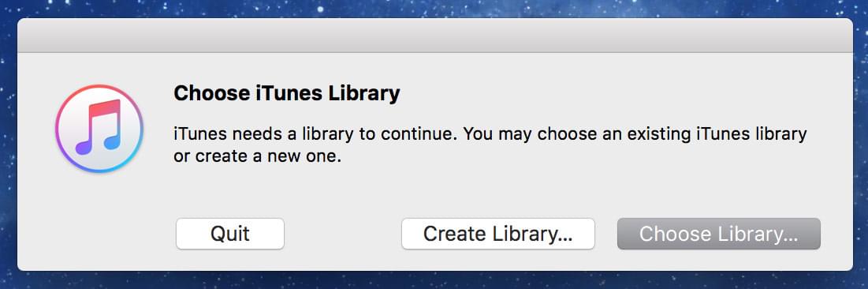The height and width of the screenshot is (289, 868).
Task: Quit iTunes using the Quit button
Action: (x=229, y=234)
